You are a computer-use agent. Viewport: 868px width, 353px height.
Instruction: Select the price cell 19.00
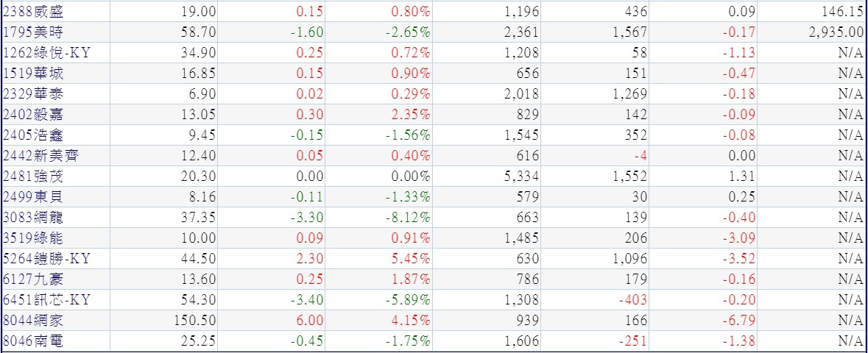pos(198,11)
